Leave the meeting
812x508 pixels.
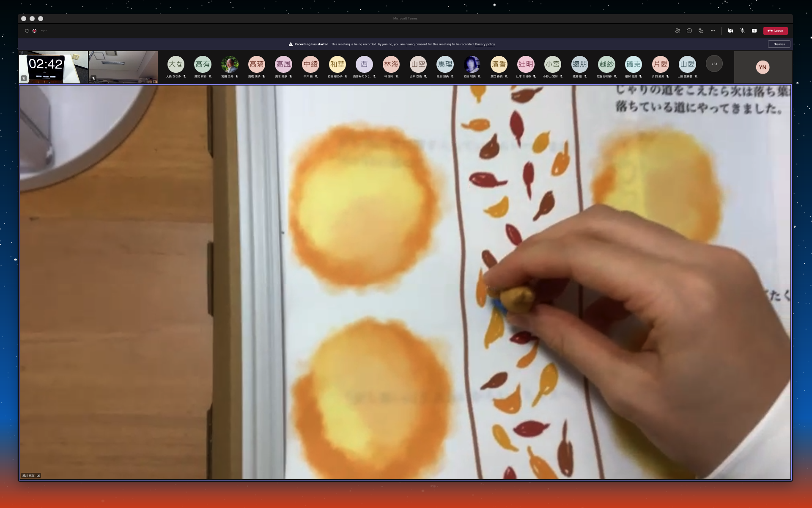(775, 31)
